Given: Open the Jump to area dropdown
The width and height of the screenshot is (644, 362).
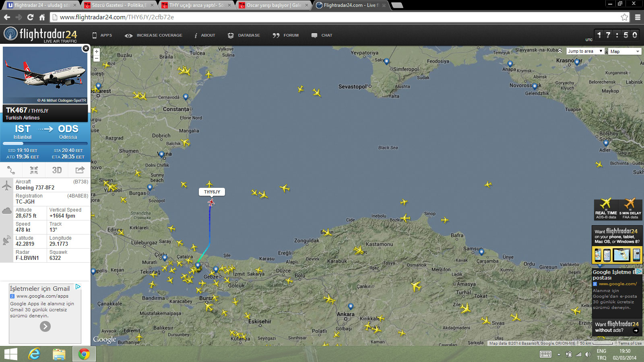Looking at the screenshot, I should 585,51.
